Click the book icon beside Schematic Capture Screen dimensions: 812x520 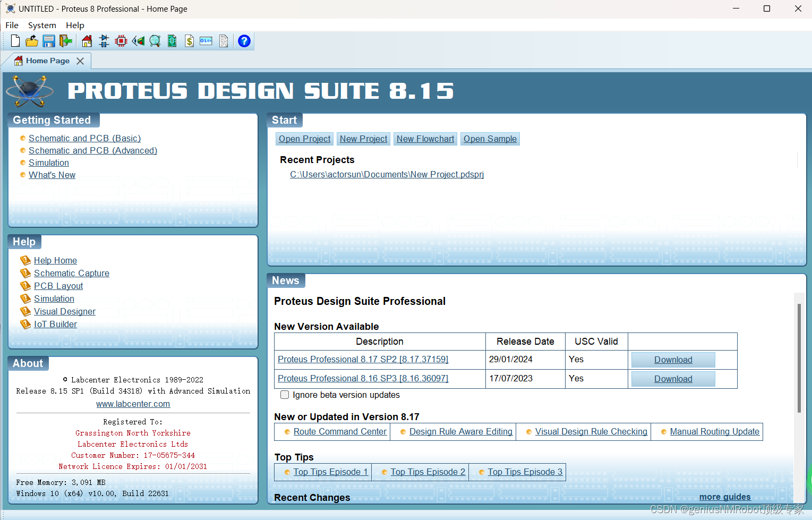[x=25, y=273]
